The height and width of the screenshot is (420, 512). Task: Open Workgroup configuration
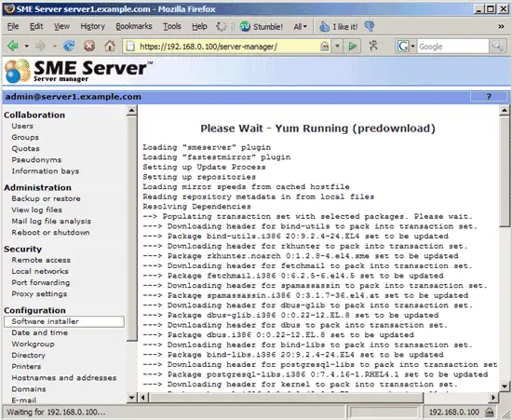(x=33, y=344)
